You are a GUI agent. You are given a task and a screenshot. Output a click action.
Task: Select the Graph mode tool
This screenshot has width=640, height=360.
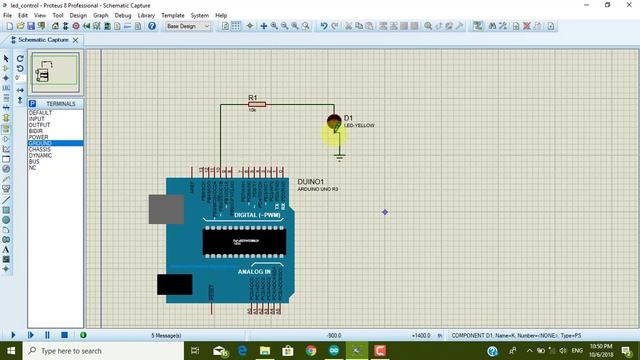click(6, 149)
